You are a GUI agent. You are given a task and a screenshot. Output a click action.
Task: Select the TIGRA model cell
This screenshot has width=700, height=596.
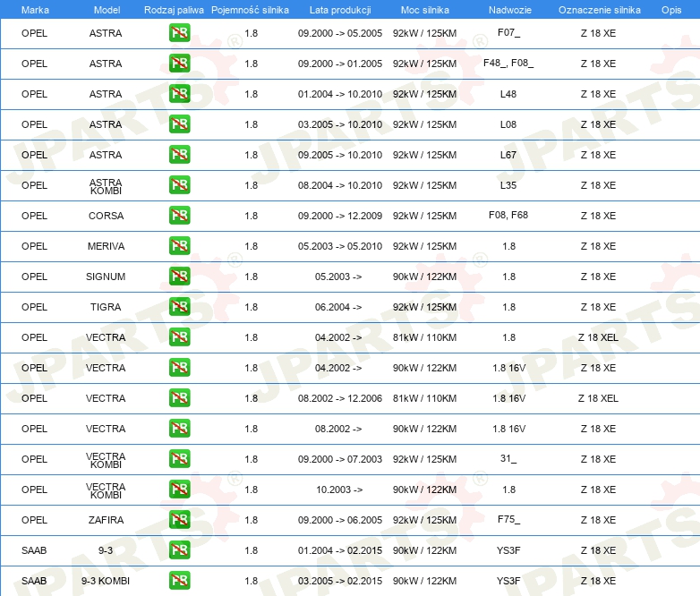pyautogui.click(x=106, y=307)
